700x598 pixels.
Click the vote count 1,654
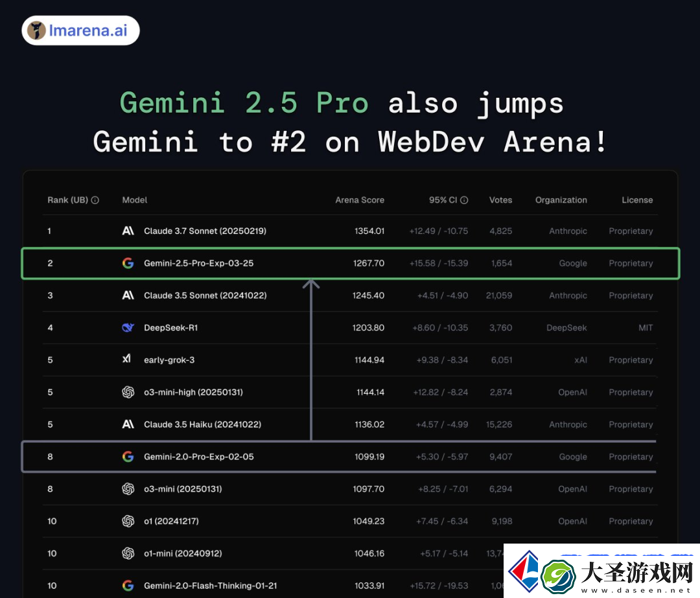502,263
